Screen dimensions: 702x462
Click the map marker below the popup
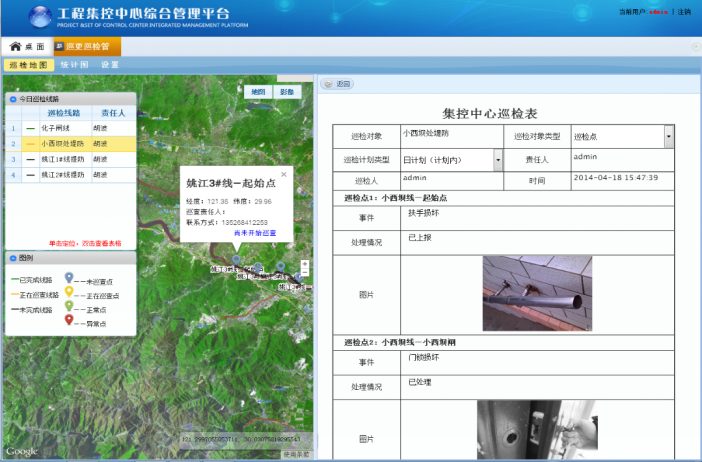click(236, 260)
